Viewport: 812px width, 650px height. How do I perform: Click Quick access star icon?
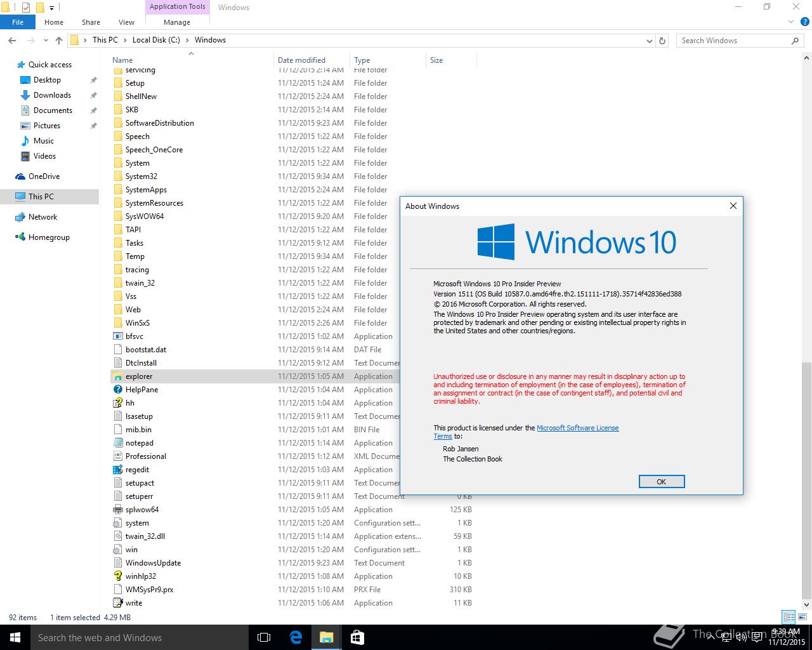click(x=20, y=65)
